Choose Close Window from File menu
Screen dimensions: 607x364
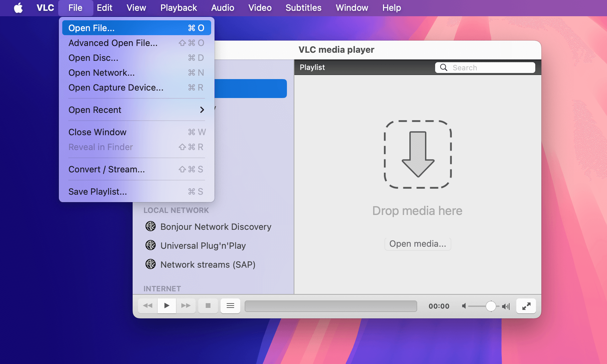tap(136, 132)
